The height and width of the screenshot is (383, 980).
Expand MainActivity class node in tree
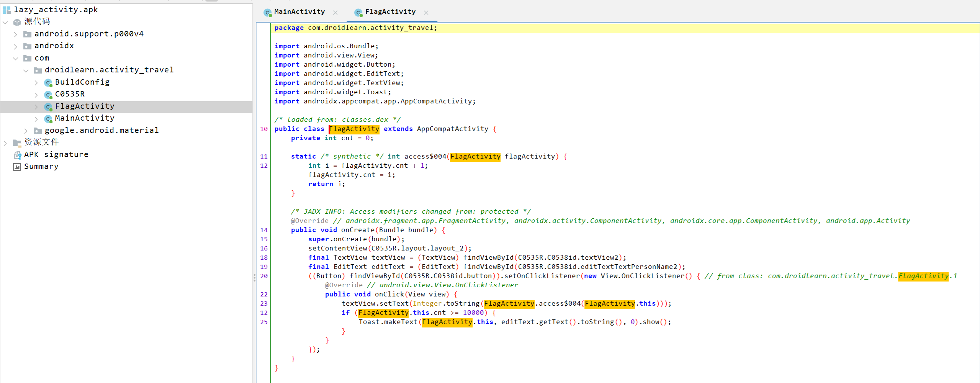[x=36, y=119]
